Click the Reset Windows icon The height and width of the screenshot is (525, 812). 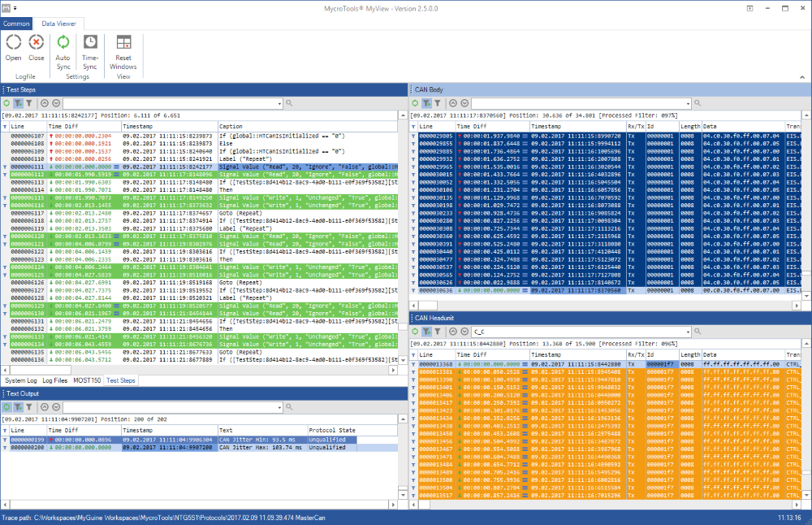[123, 42]
